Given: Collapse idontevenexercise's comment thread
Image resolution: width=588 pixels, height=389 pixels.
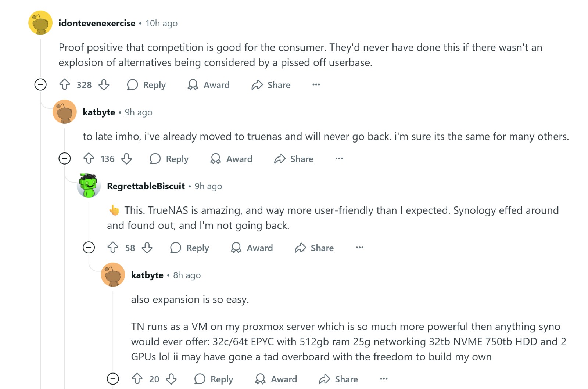Looking at the screenshot, I should 40,84.
